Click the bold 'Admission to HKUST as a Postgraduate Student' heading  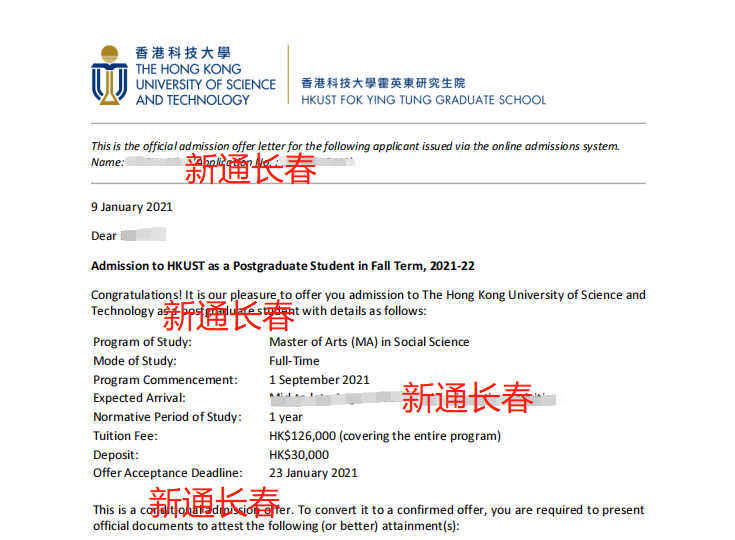click(x=283, y=266)
